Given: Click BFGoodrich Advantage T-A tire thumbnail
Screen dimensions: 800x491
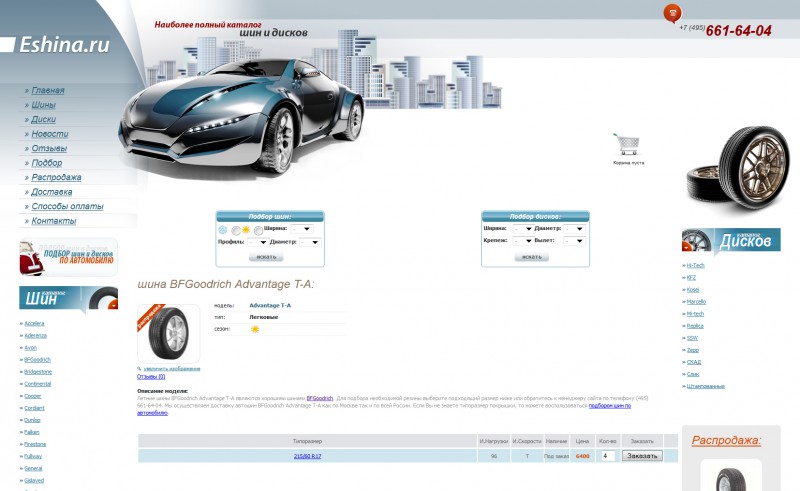Looking at the screenshot, I should point(168,334).
